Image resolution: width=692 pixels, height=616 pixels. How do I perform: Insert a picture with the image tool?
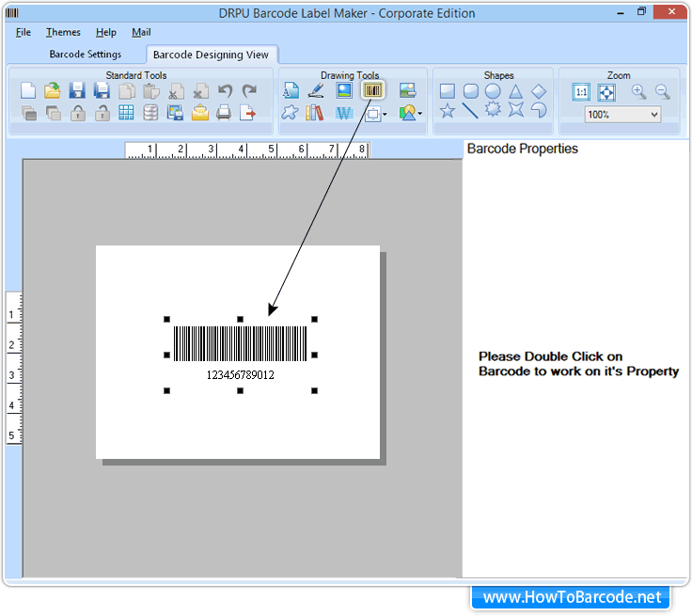(344, 90)
